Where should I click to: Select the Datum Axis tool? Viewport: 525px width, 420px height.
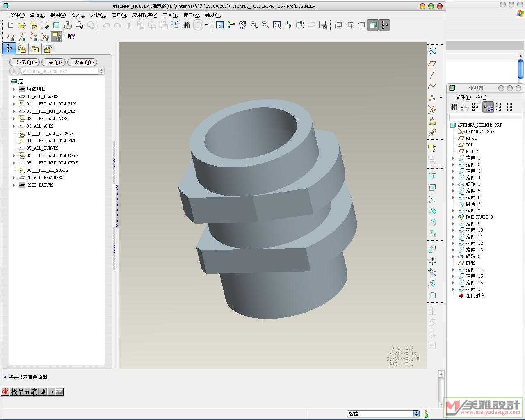click(x=432, y=75)
